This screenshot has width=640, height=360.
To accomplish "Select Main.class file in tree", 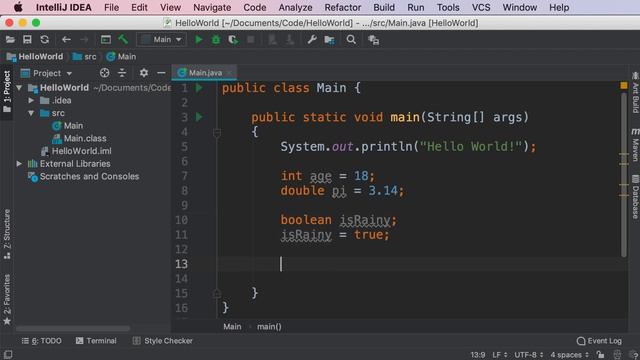I will pyautogui.click(x=79, y=138).
